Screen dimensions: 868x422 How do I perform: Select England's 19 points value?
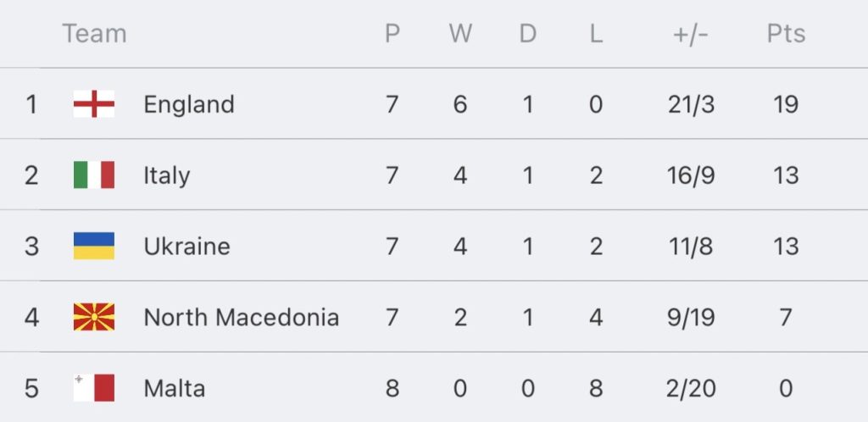tap(786, 104)
